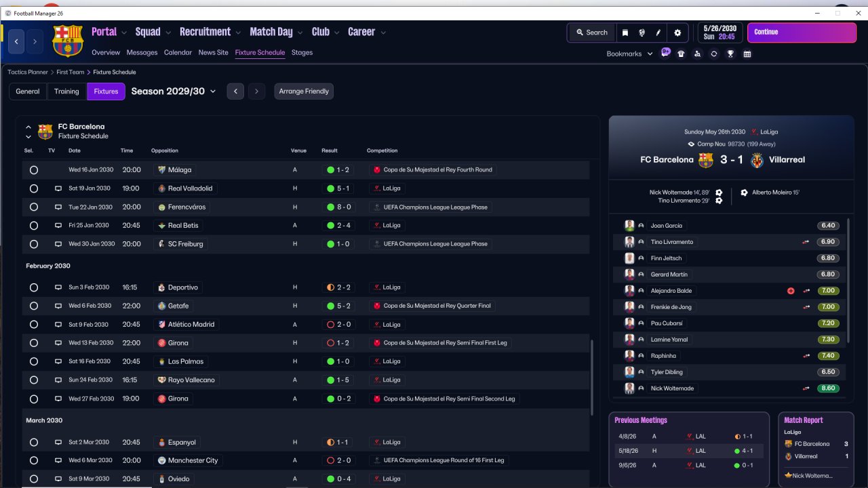Viewport: 868px width, 488px height.
Task: Switch to the Stages tab
Action: click(x=302, y=52)
